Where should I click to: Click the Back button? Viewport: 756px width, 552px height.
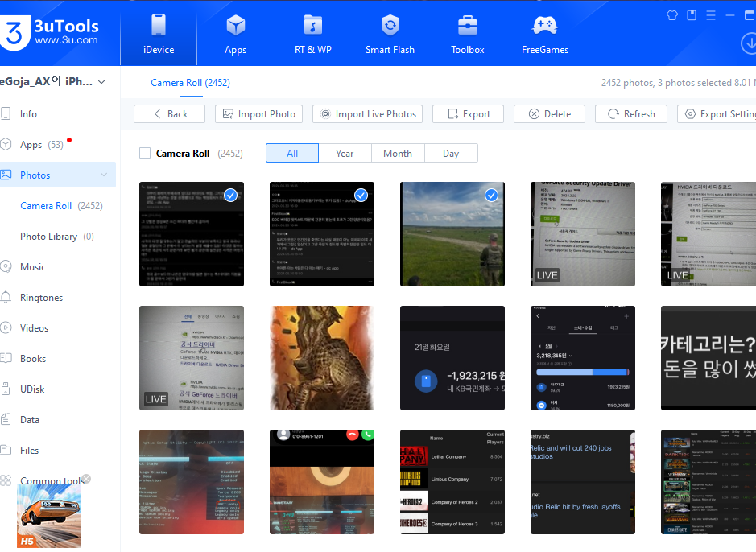[x=169, y=114]
